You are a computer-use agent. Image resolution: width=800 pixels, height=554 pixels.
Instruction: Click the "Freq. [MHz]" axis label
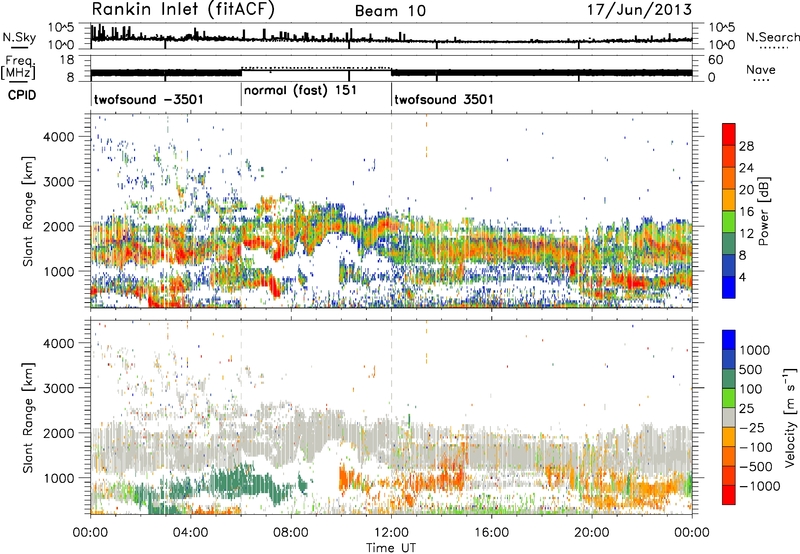(x=19, y=68)
